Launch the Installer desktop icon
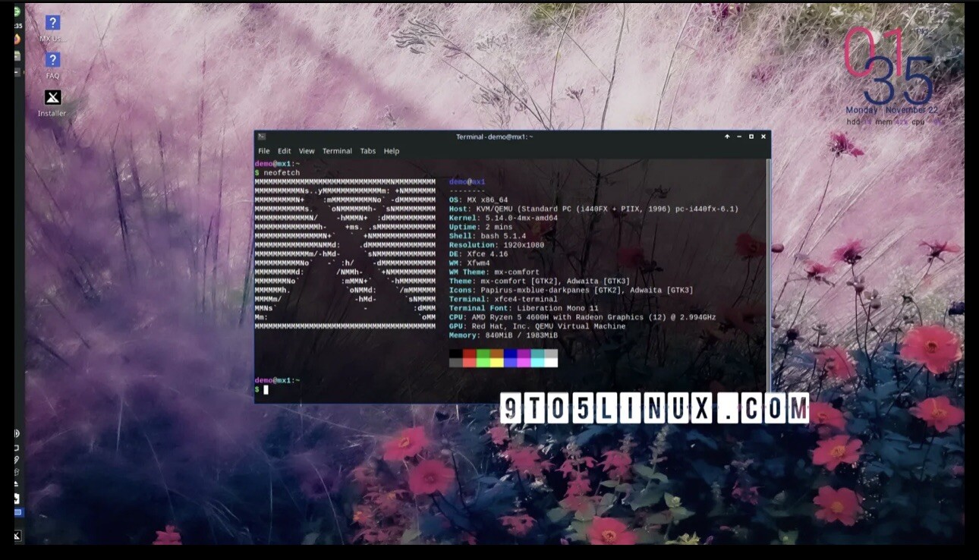This screenshot has height=560, width=979. coord(52,102)
